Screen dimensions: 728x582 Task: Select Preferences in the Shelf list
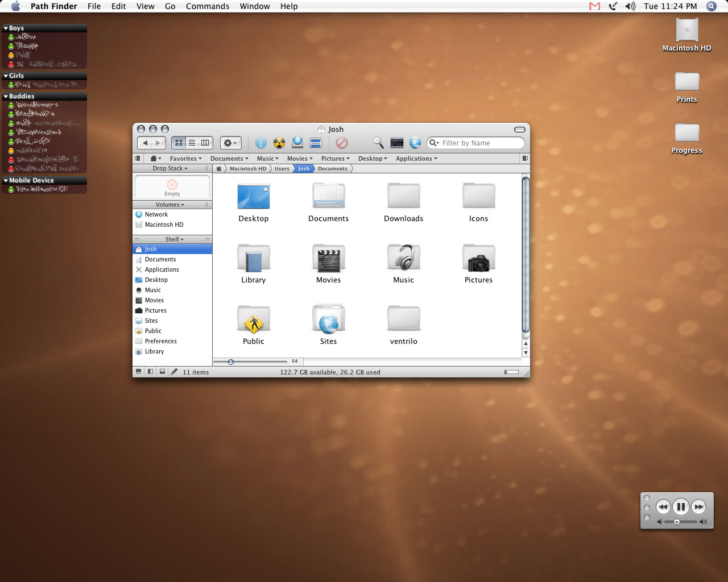(x=172, y=341)
